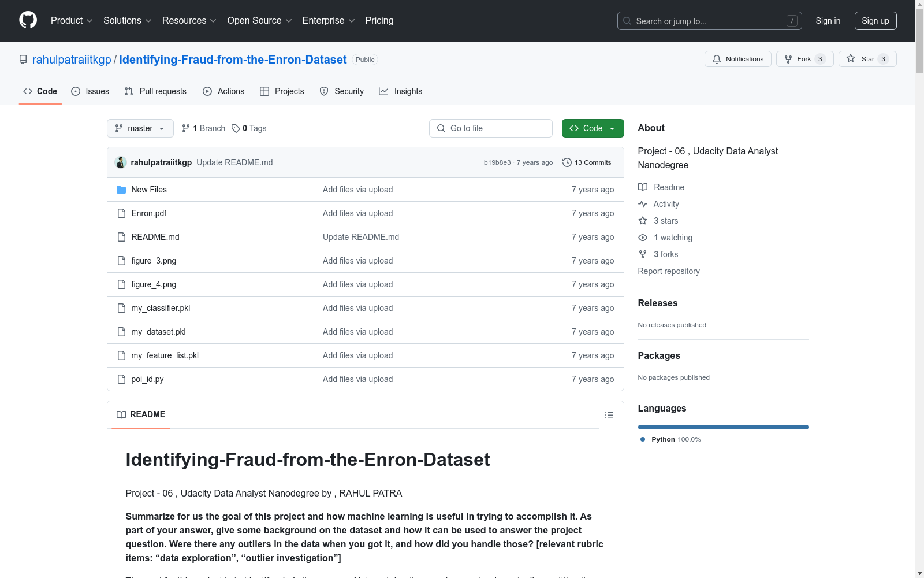The height and width of the screenshot is (578, 924).
Task: Click the Python 100.0% language link
Action: coord(670,439)
